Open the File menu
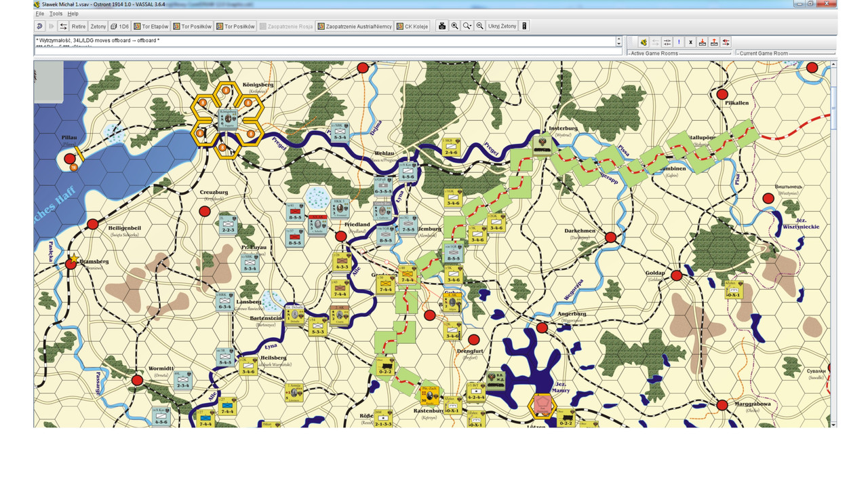Screen dimensions: 868x481 click(39, 14)
